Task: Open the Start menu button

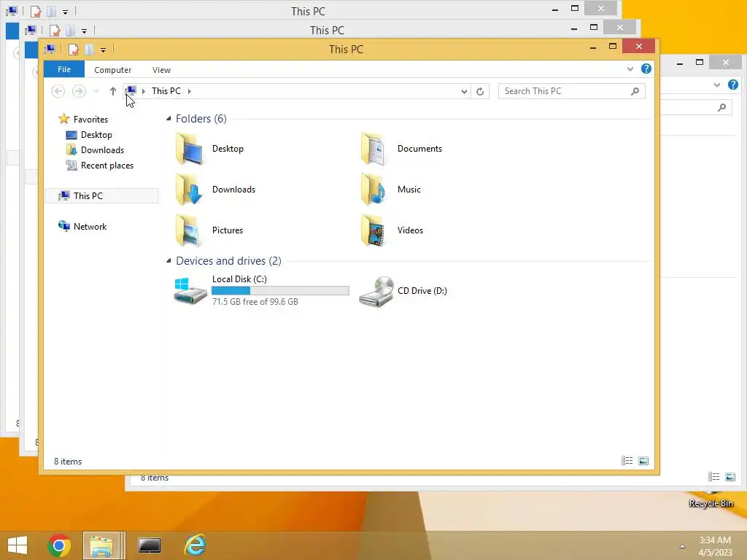Action: 18,545
